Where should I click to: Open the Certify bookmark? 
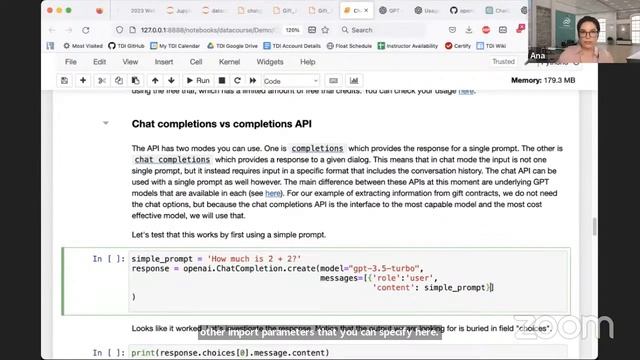pyautogui.click(x=458, y=46)
